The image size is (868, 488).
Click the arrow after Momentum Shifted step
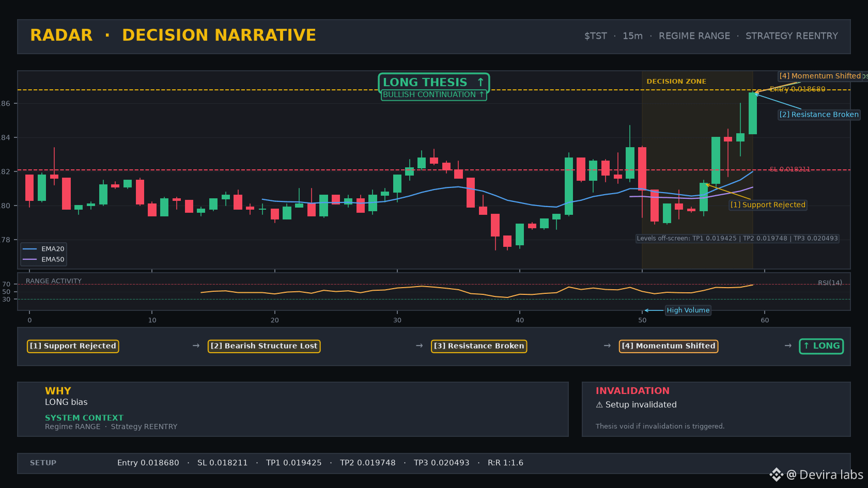click(x=788, y=345)
